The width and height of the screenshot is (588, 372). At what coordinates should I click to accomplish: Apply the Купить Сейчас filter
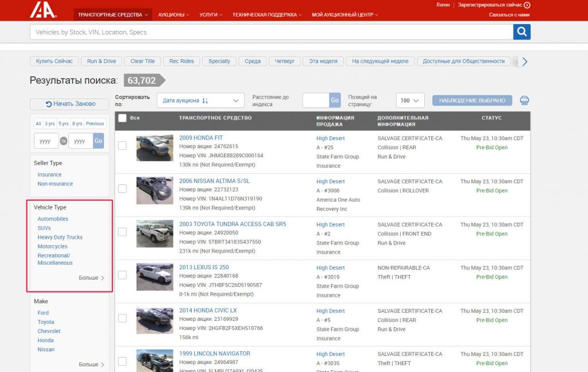(x=55, y=61)
